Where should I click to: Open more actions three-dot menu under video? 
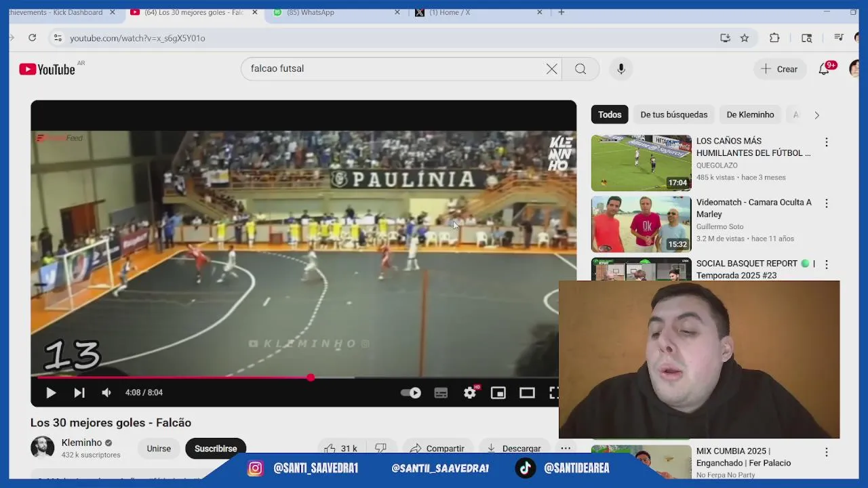coord(566,448)
